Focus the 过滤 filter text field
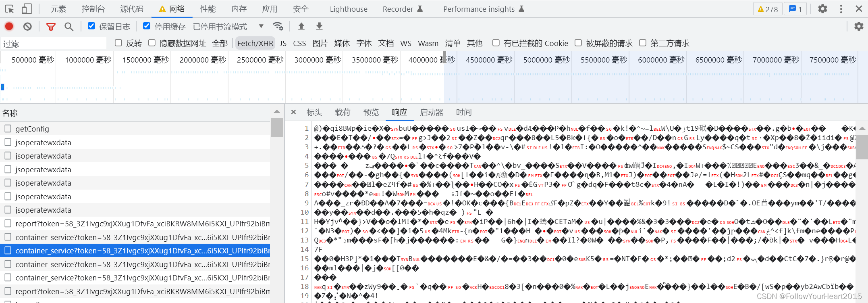Screen dimensions: 868x303 54,43
